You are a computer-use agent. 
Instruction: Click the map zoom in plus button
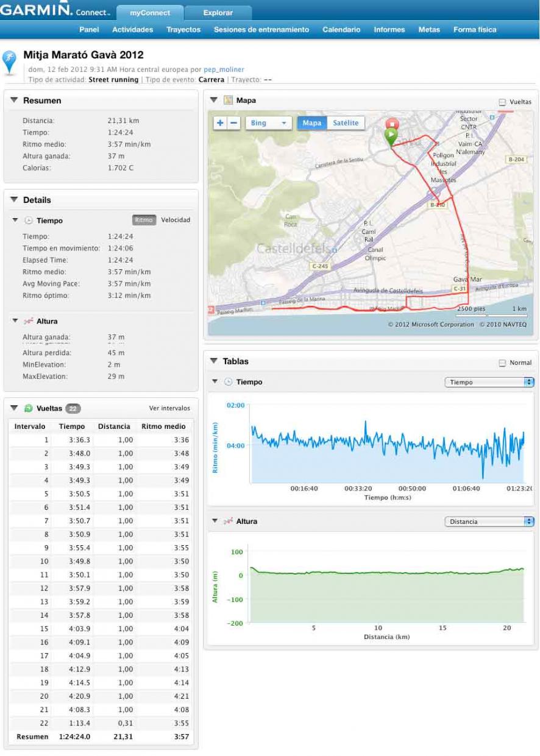pos(220,123)
